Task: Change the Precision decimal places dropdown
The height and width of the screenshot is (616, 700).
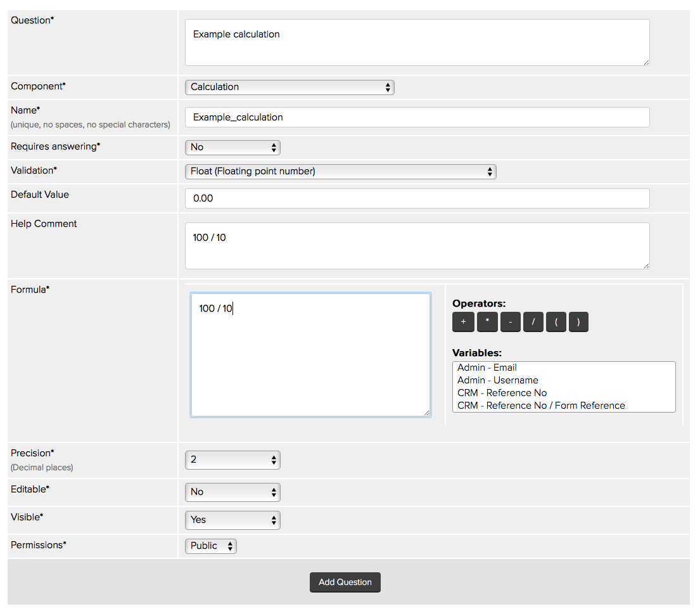Action: pyautogui.click(x=232, y=460)
